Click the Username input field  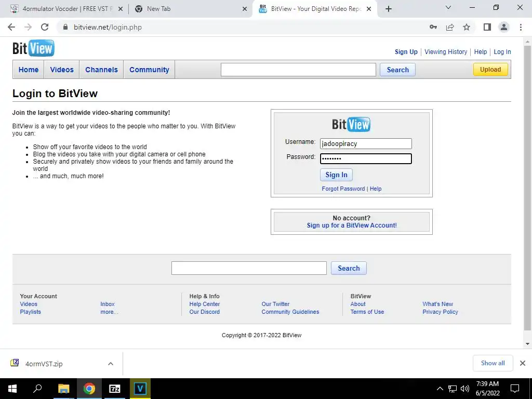pyautogui.click(x=366, y=143)
